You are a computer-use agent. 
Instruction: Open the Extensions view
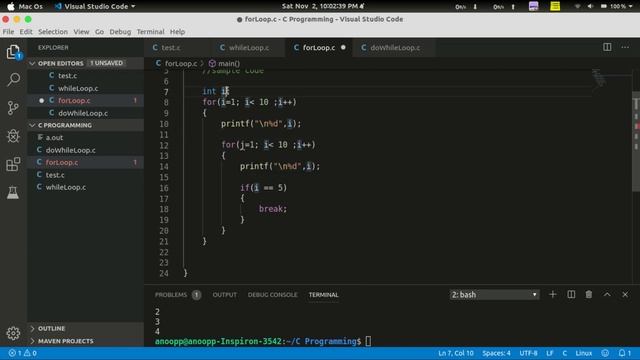click(x=13, y=164)
